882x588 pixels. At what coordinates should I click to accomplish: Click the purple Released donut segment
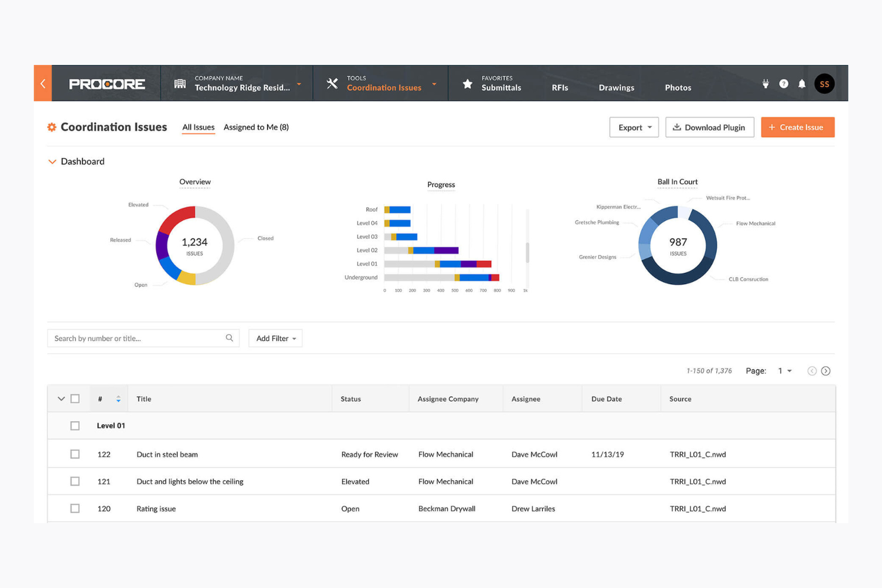tap(161, 246)
